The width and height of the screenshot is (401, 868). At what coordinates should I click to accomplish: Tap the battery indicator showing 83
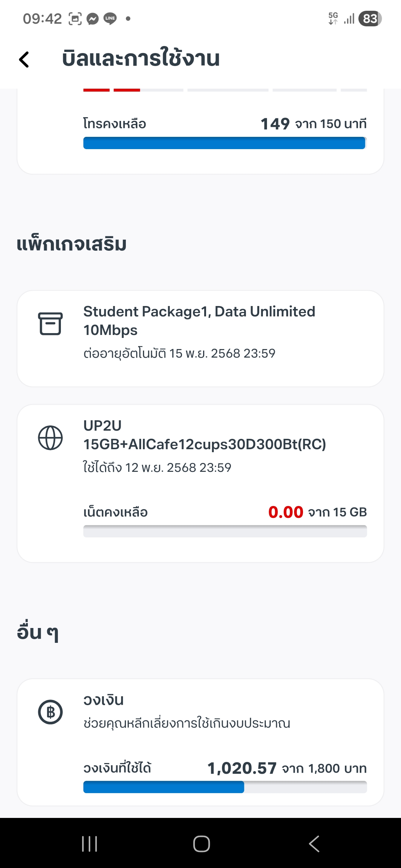(370, 19)
